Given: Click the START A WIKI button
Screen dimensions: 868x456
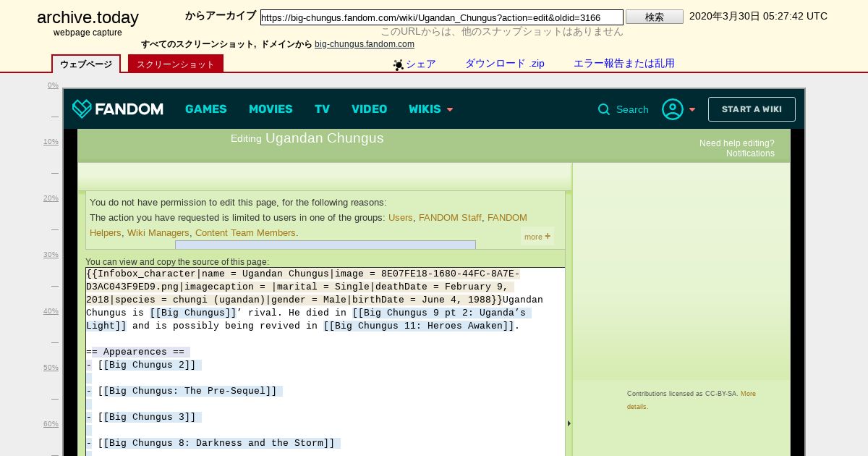Looking at the screenshot, I should [x=752, y=109].
